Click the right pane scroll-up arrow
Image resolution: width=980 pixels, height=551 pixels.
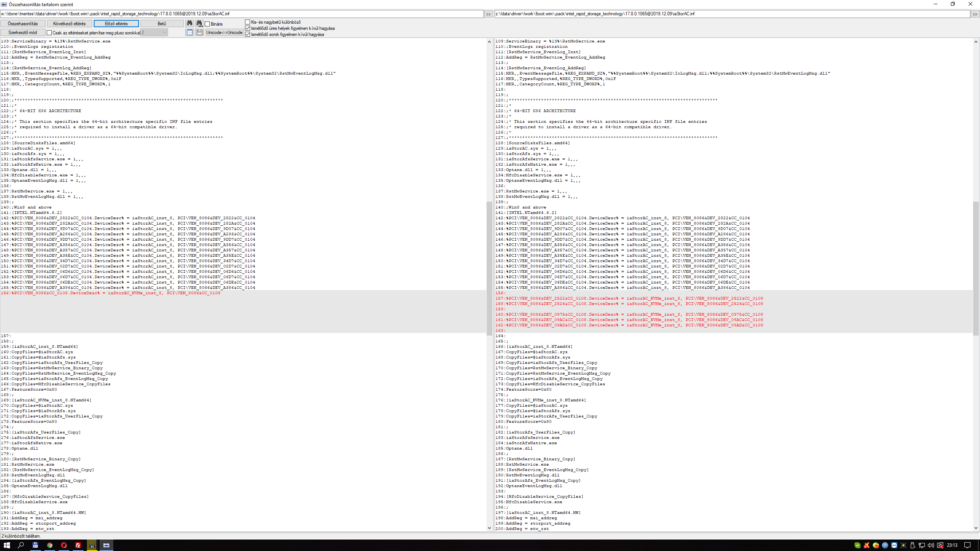click(x=976, y=41)
